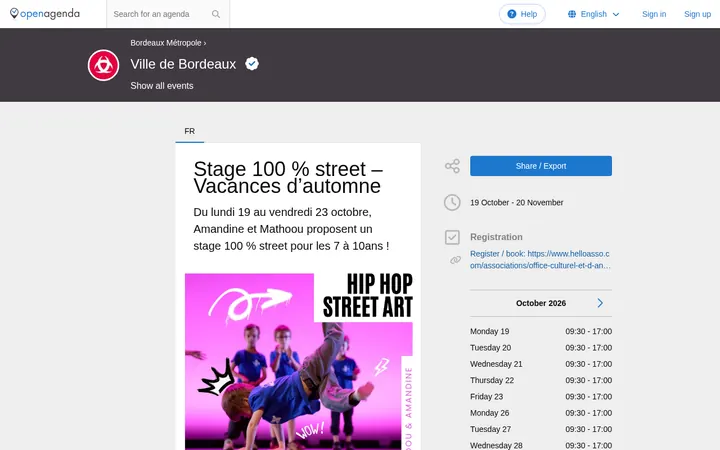The height and width of the screenshot is (450, 720).
Task: Click the verified badge icon
Action: pos(252,63)
